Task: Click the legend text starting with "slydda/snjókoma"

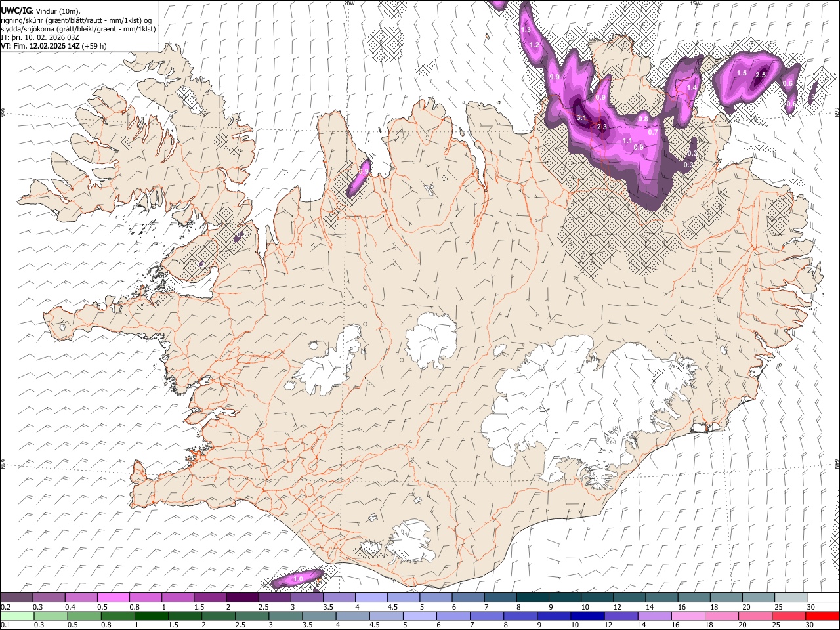Action: pyautogui.click(x=78, y=29)
